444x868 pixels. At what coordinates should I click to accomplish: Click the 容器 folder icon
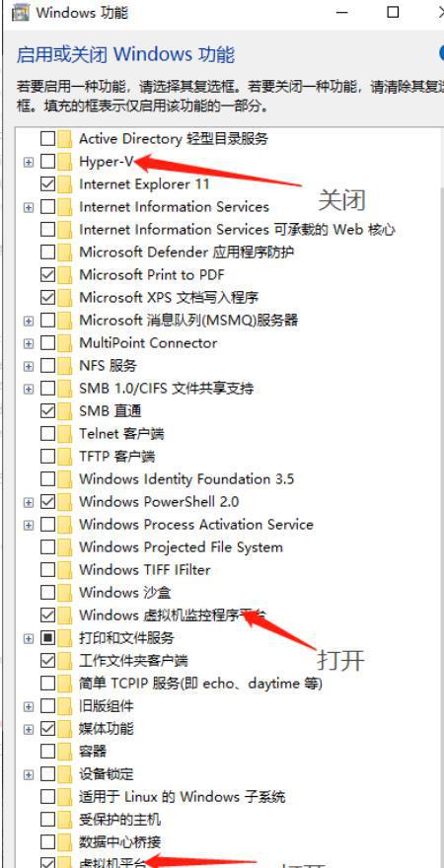coord(65,752)
